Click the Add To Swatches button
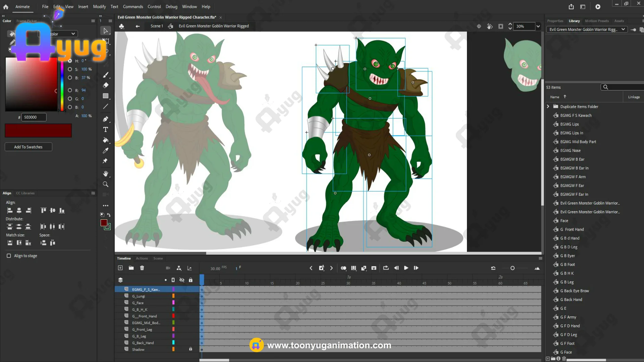 coord(28,147)
